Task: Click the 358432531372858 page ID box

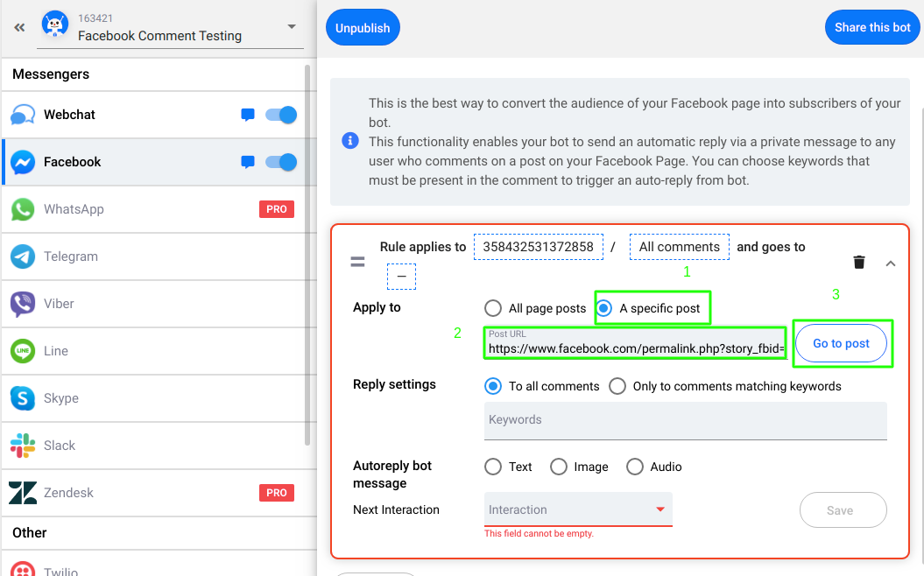Action: (539, 247)
